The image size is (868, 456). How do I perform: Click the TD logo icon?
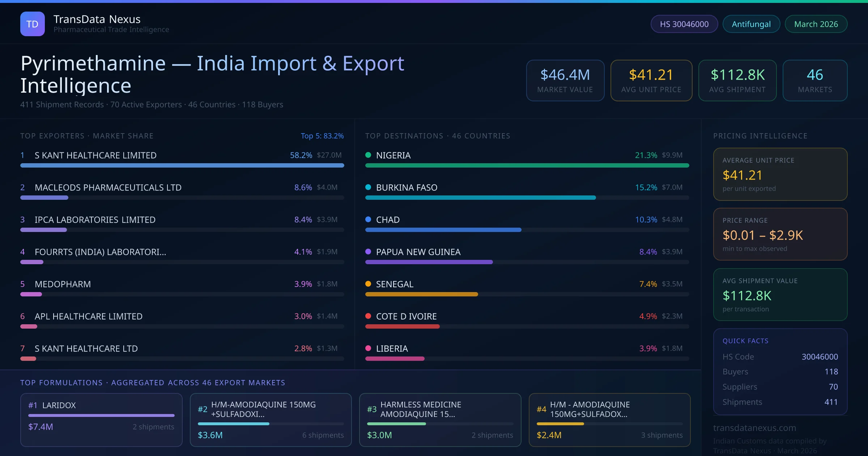coord(33,24)
